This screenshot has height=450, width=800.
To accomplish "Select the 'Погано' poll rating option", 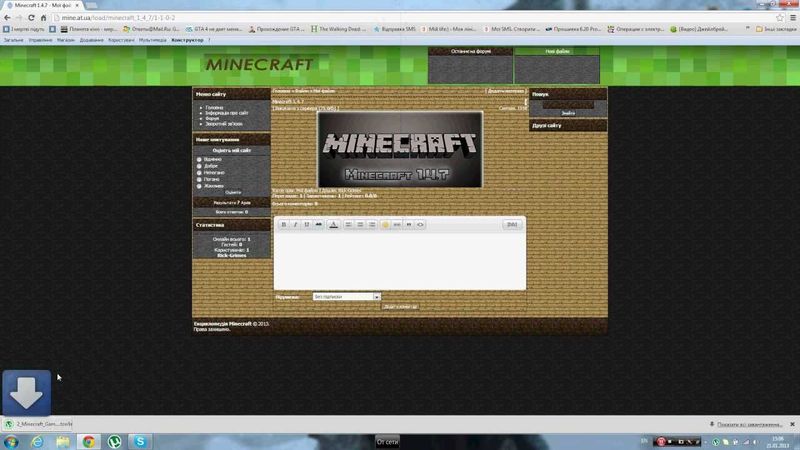I will coord(199,179).
